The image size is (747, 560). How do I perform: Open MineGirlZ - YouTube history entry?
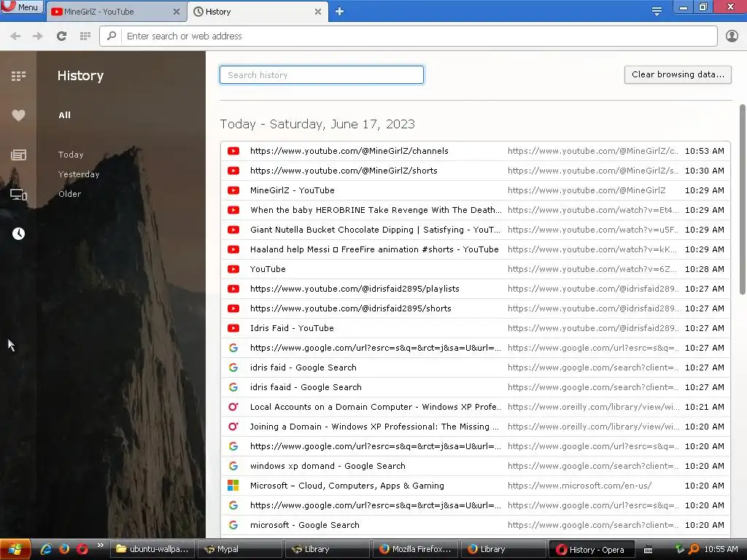(476, 190)
